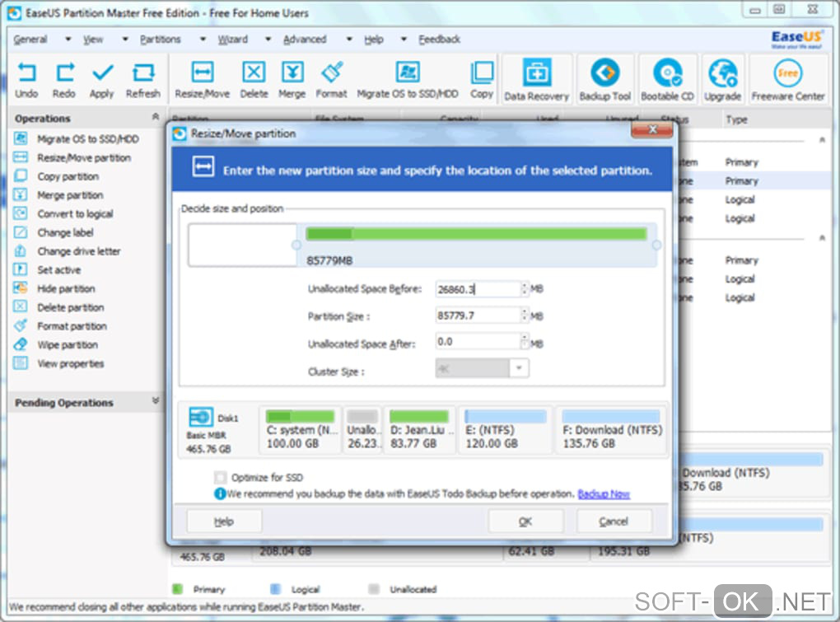Click the Help button in the dialog
The height and width of the screenshot is (622, 840).
(224, 521)
